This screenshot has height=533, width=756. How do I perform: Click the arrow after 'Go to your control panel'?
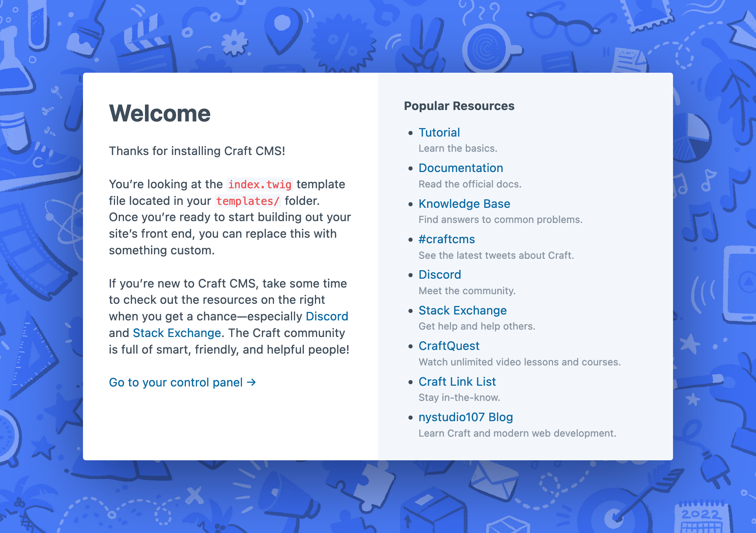(x=252, y=382)
